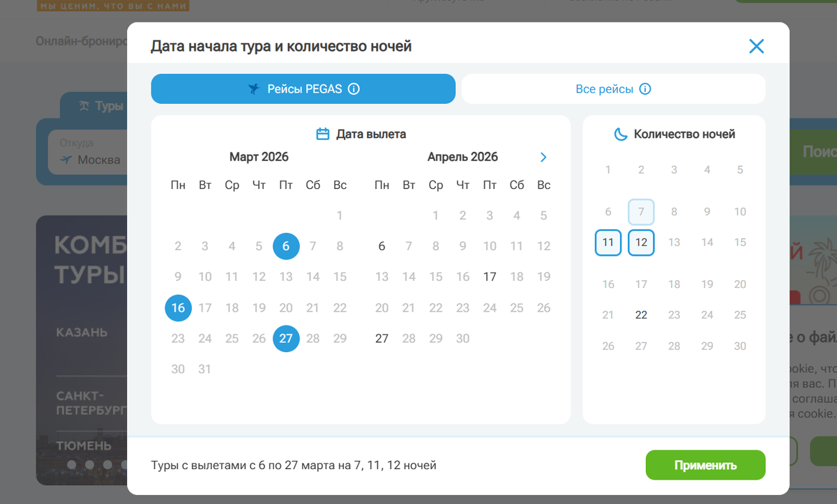This screenshot has height=504, width=837.
Task: Deselect March 16 departure date
Action: [x=178, y=307]
